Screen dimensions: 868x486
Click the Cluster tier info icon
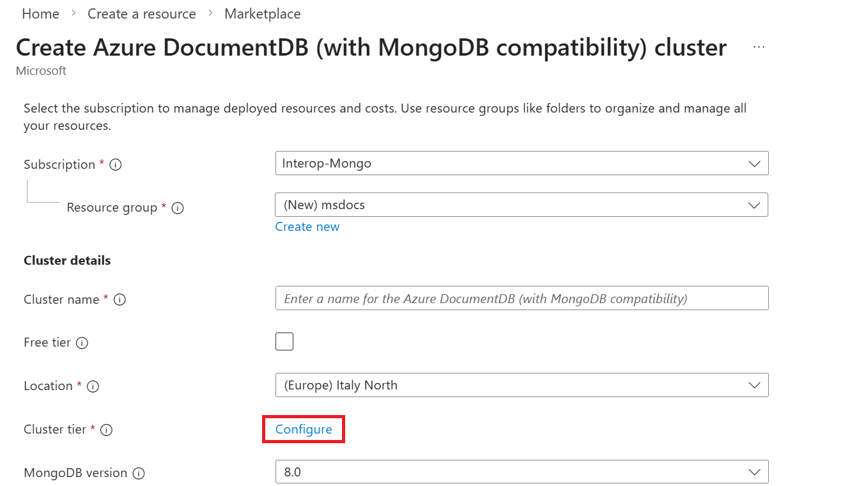106,430
